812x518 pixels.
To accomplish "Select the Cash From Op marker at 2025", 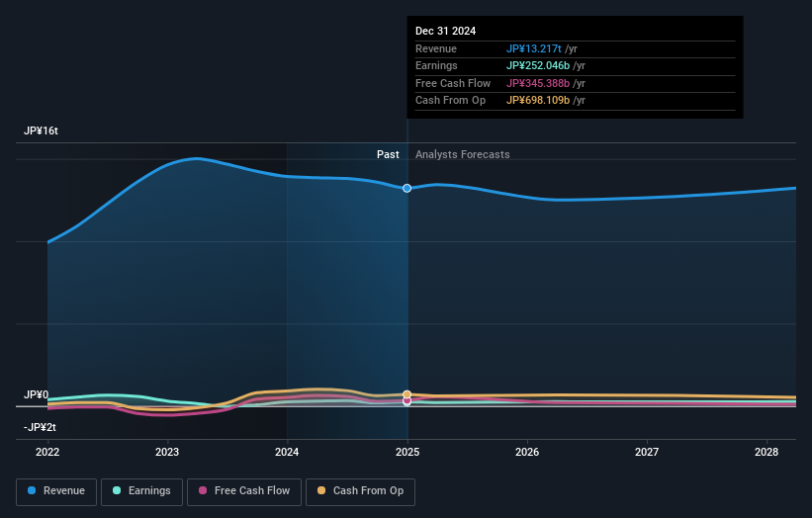I will pos(407,394).
